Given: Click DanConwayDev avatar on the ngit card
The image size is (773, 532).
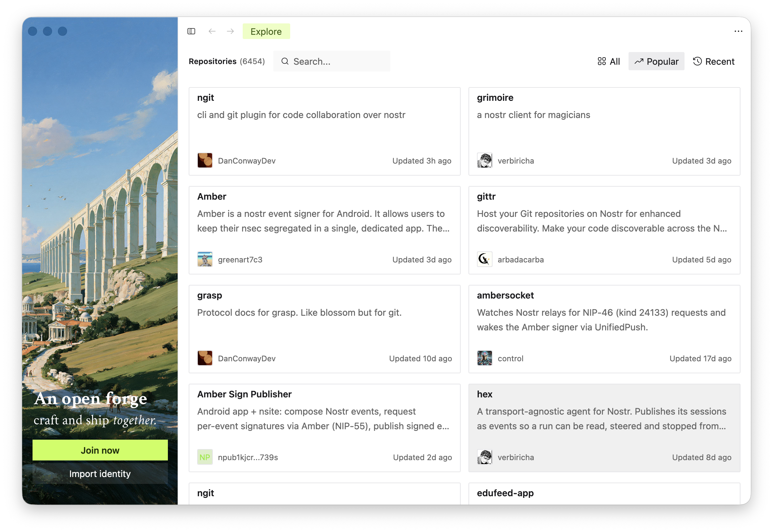Looking at the screenshot, I should (x=205, y=161).
